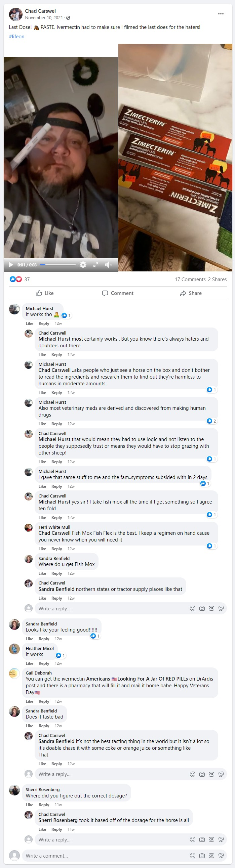235x868 pixels.
Task: Open GIF picker in Write a comment
Action: [211, 855]
